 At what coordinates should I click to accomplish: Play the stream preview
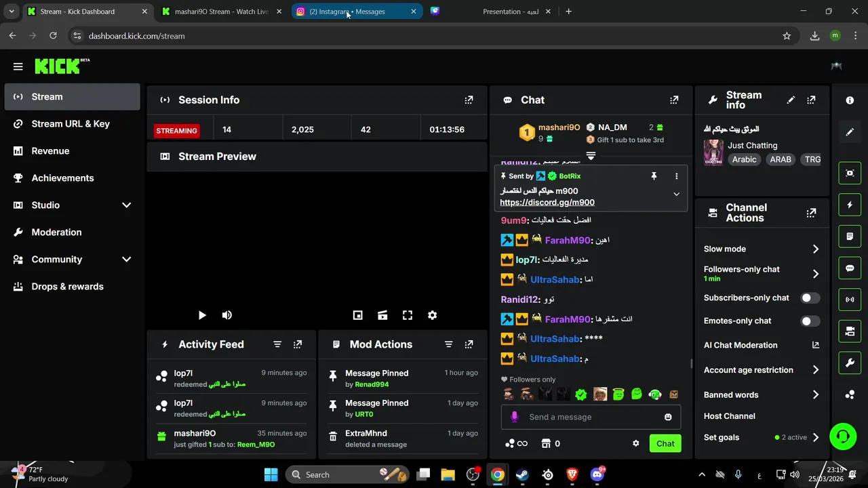tap(202, 315)
